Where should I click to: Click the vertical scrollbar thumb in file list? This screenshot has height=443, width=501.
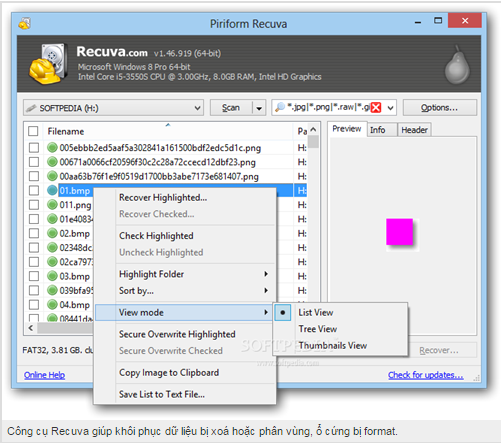pyautogui.click(x=313, y=141)
